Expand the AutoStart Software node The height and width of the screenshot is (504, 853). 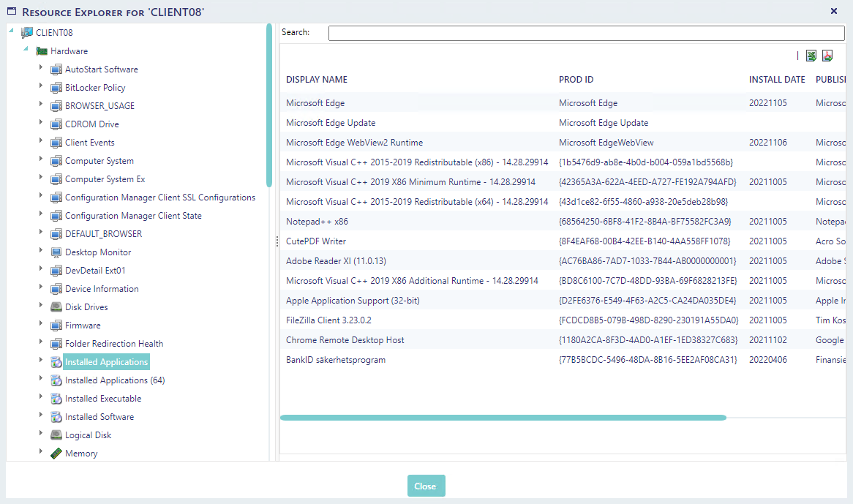[41, 69]
